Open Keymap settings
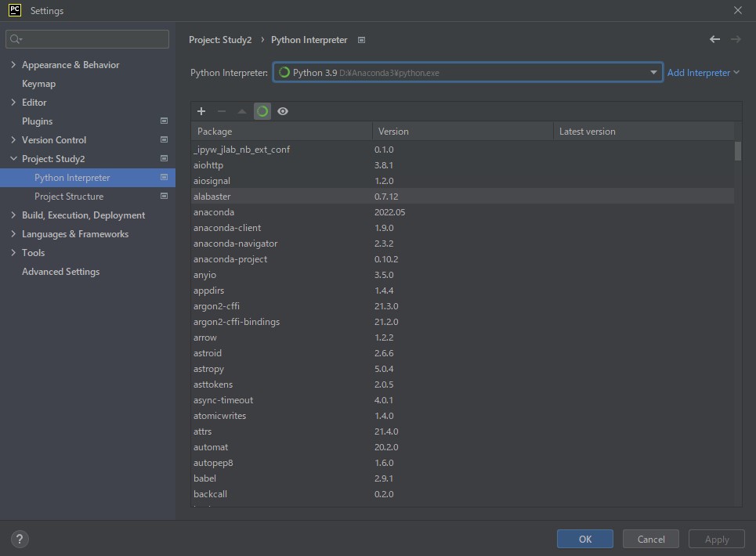This screenshot has height=556, width=756. click(x=38, y=84)
